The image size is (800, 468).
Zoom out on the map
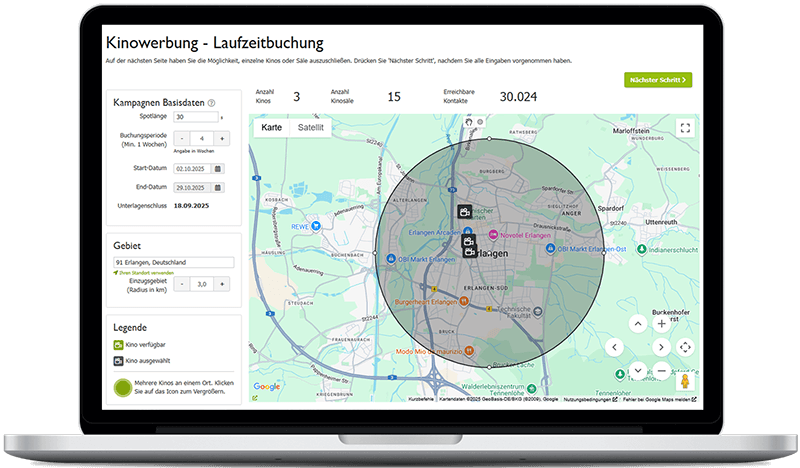pos(662,371)
